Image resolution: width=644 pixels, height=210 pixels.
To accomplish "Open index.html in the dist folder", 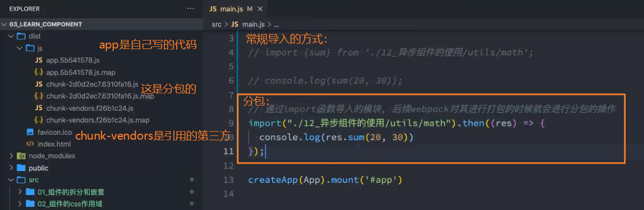I will pos(54,144).
